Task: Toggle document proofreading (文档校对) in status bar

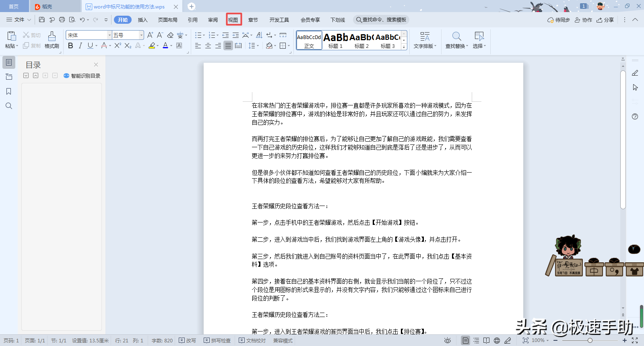Action: [x=252, y=341]
